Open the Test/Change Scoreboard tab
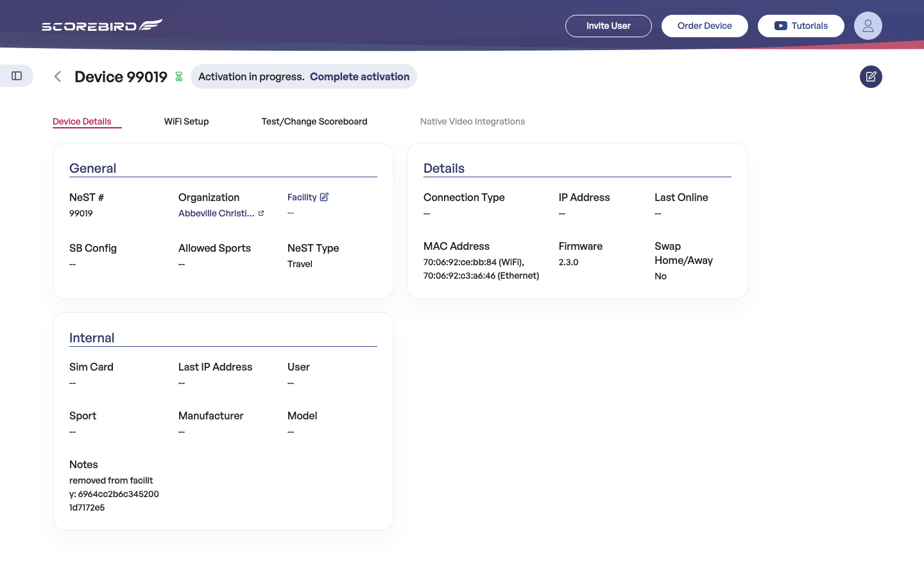This screenshot has height=578, width=924. 314,121
